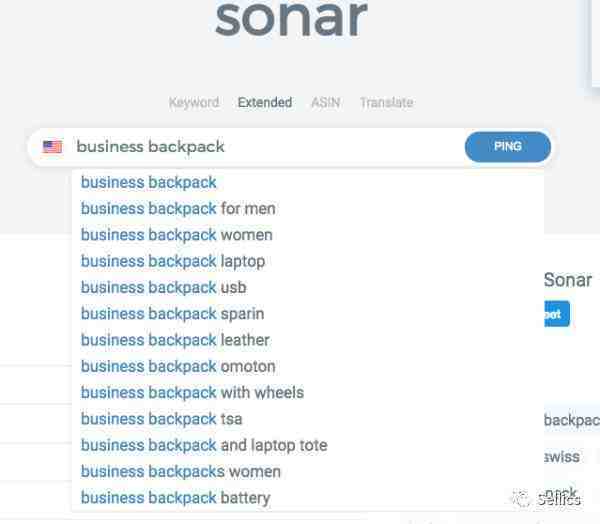Click the sonar logo heading
Screen dimensions: 600x524
292,18
